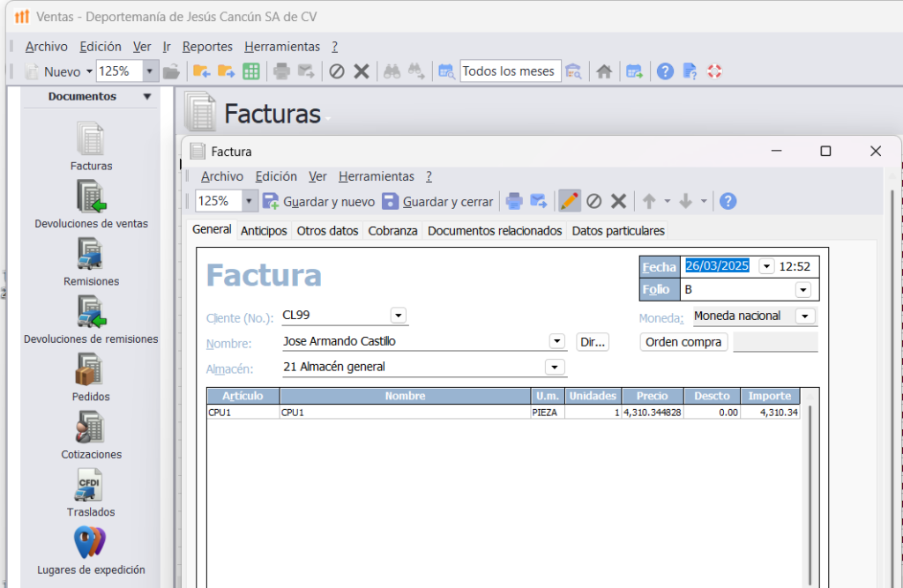Open Devoluciones de ventas in sidebar
The height and width of the screenshot is (588, 903).
coord(91,197)
